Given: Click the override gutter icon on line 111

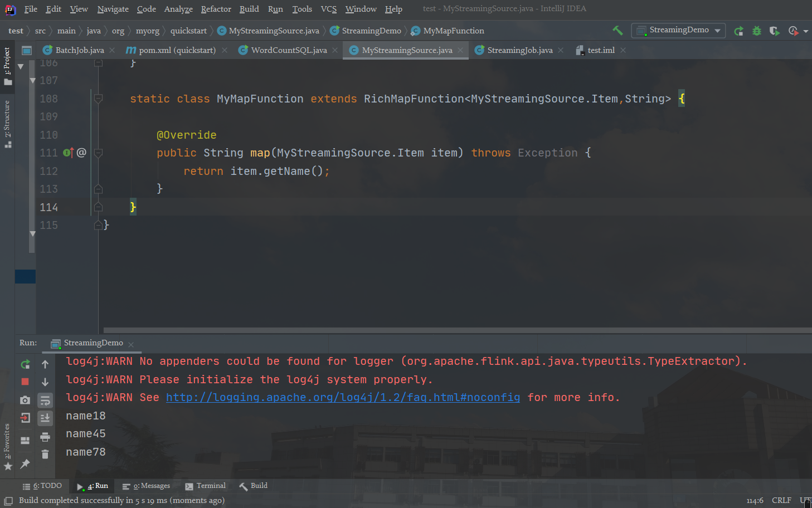Looking at the screenshot, I should click(69, 152).
